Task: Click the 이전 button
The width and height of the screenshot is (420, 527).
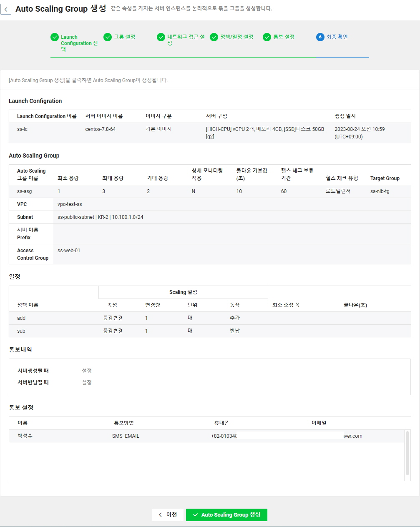Action: [168, 514]
